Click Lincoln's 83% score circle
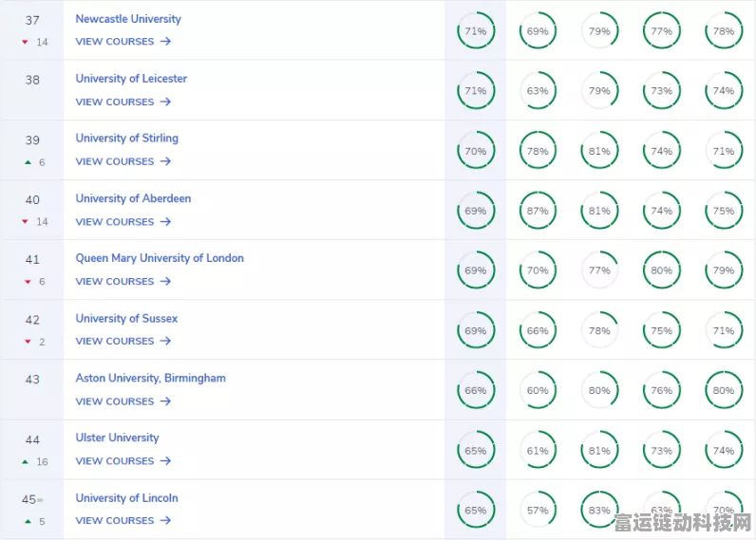This screenshot has width=756, height=540. point(599,511)
